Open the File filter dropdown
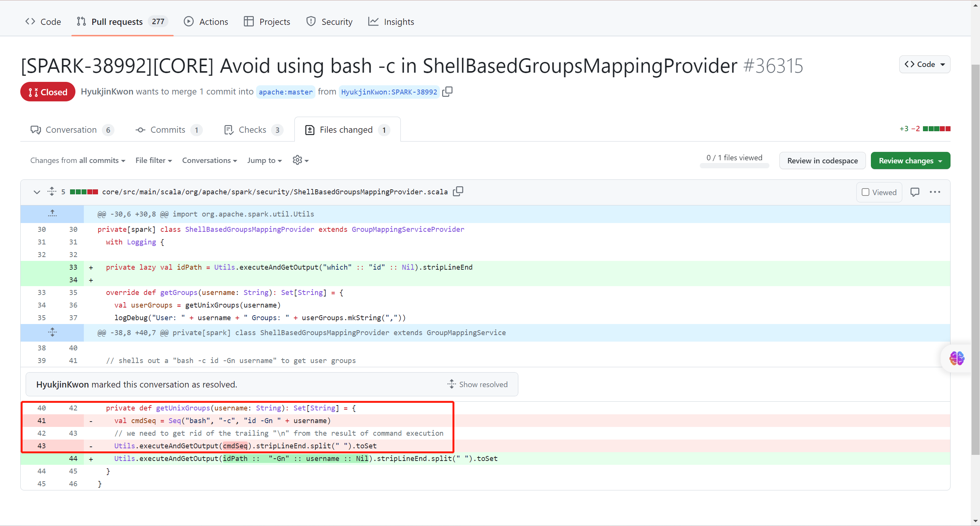980x526 pixels. pos(154,160)
